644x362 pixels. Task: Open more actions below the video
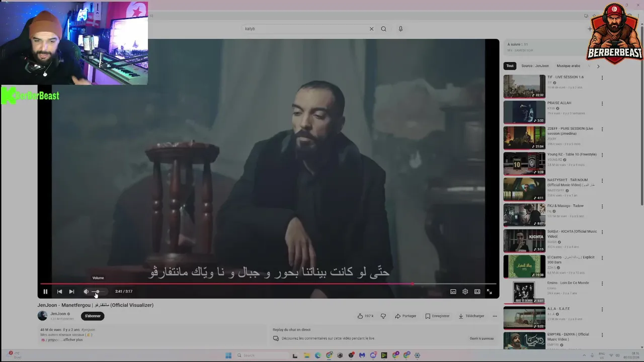click(x=495, y=316)
